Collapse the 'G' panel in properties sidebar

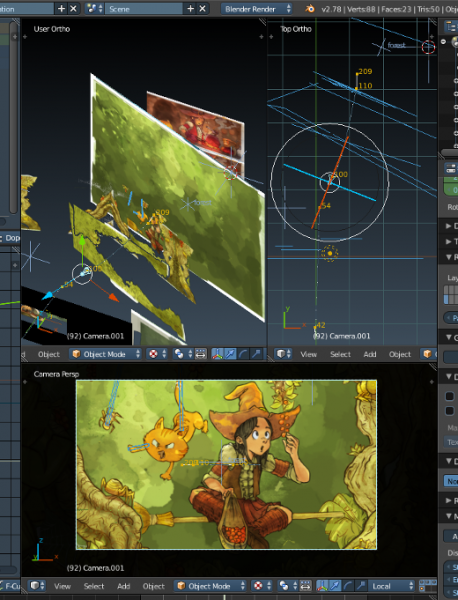pos(451,337)
